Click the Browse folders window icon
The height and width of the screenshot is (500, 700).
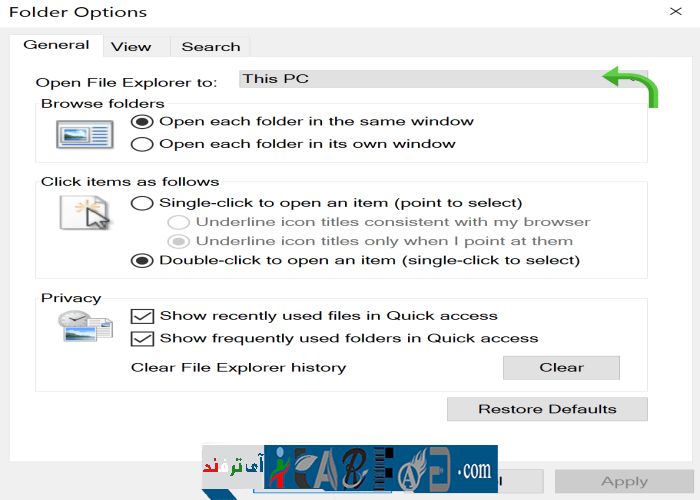[x=85, y=133]
